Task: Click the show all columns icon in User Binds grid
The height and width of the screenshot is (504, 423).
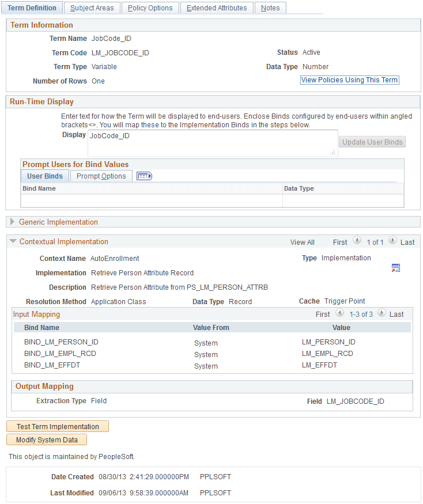Action: 144,176
